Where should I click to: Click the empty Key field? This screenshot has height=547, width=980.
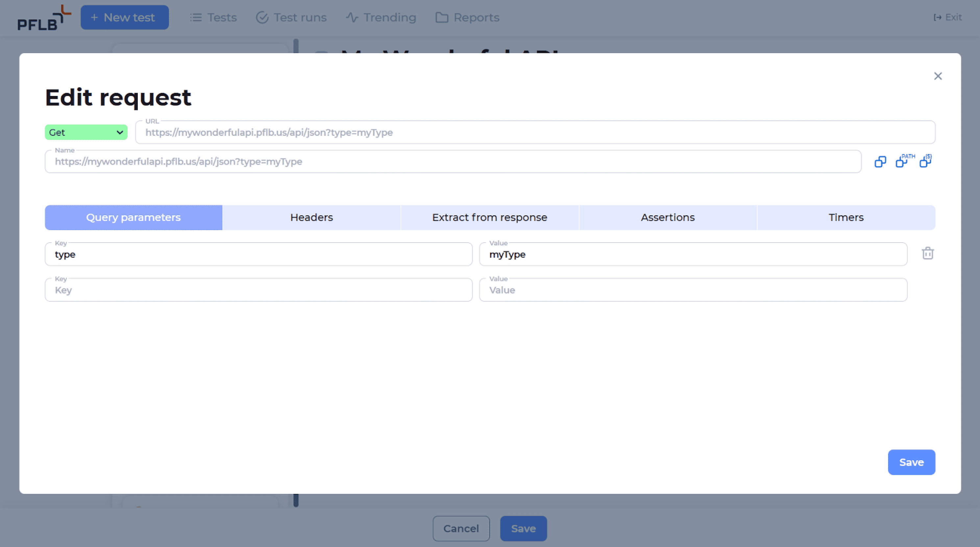click(259, 290)
